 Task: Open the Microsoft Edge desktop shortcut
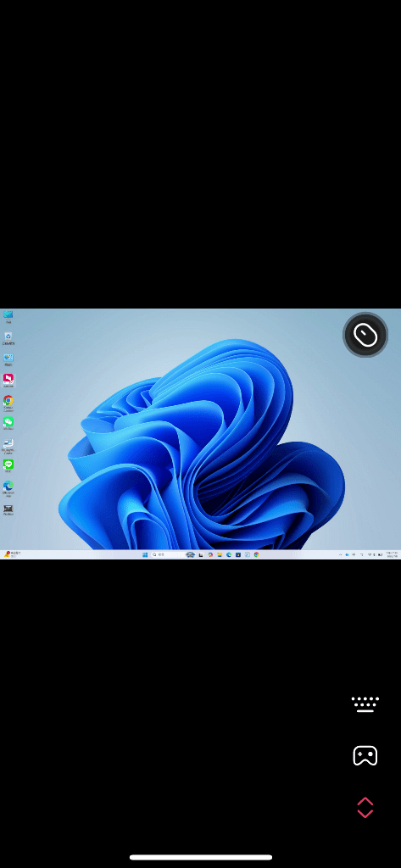[8, 488]
